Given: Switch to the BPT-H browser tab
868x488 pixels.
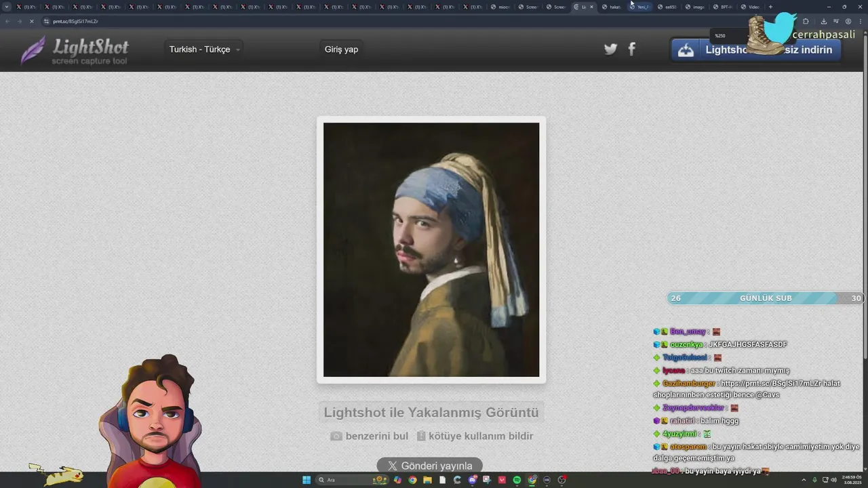Looking at the screenshot, I should pyautogui.click(x=723, y=7).
